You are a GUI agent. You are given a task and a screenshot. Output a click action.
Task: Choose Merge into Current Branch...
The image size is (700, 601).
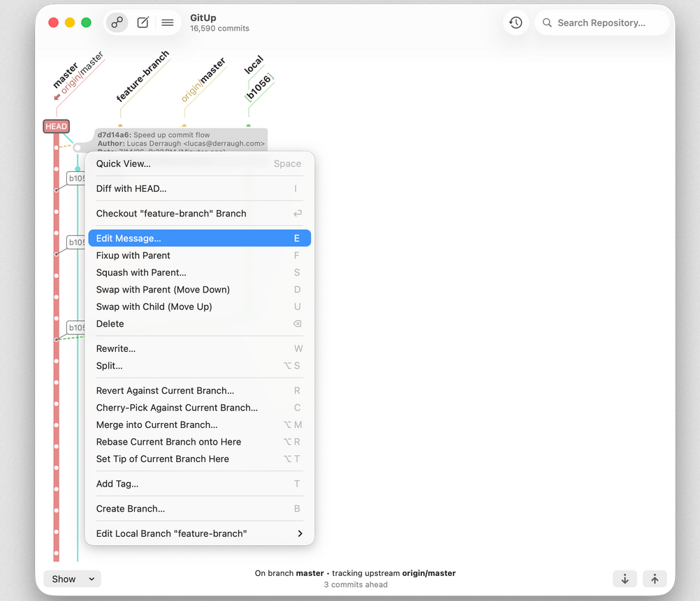(x=200, y=425)
